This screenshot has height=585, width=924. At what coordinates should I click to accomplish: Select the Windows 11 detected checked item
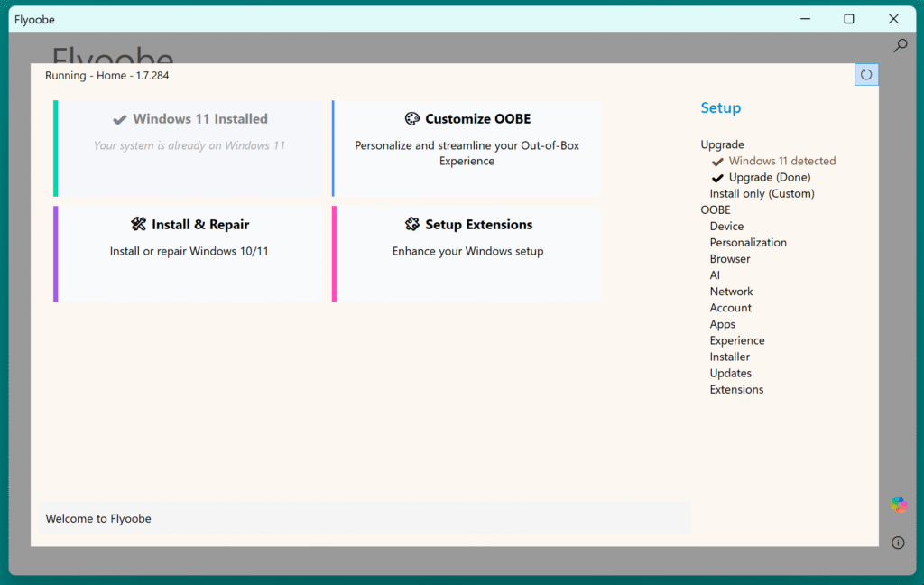(781, 161)
